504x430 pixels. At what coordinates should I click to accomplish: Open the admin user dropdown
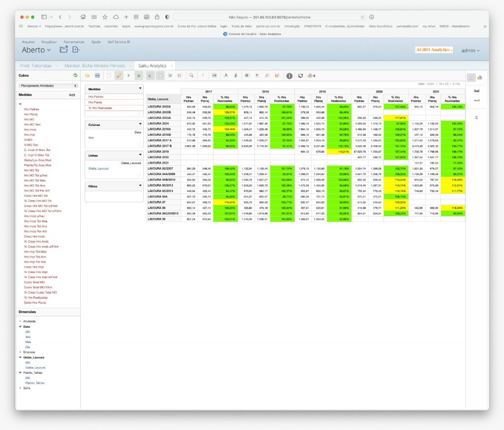click(470, 51)
